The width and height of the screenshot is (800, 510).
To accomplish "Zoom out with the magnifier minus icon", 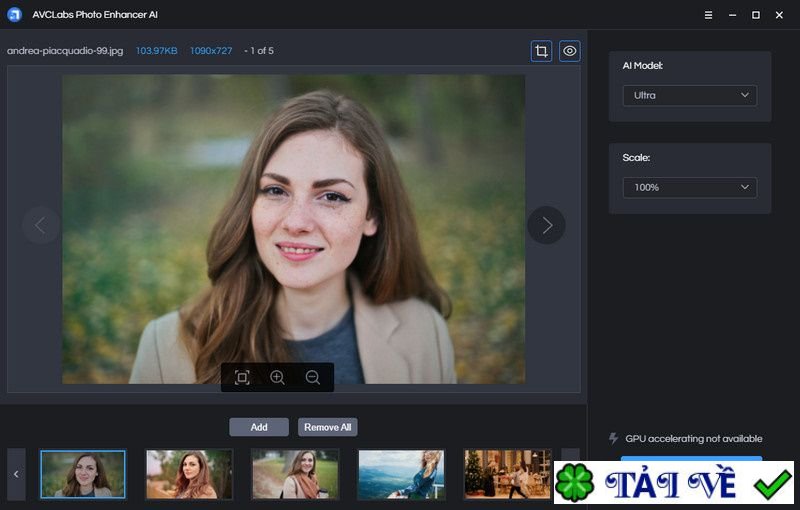I will [313, 377].
